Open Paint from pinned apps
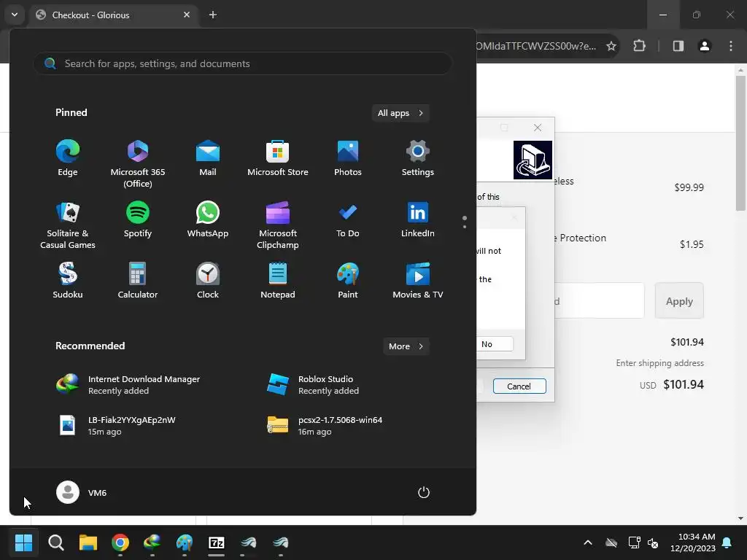 pos(348,281)
